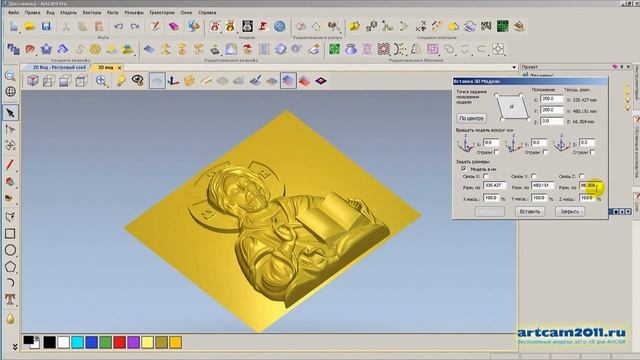
Task: Click the blue star relief icon
Action: [x=46, y=49]
